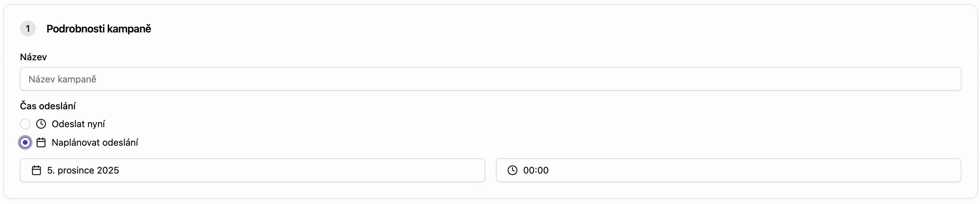The image size is (980, 204).
Task: Click the Podrobnosti kampaně heading
Action: 99,29
